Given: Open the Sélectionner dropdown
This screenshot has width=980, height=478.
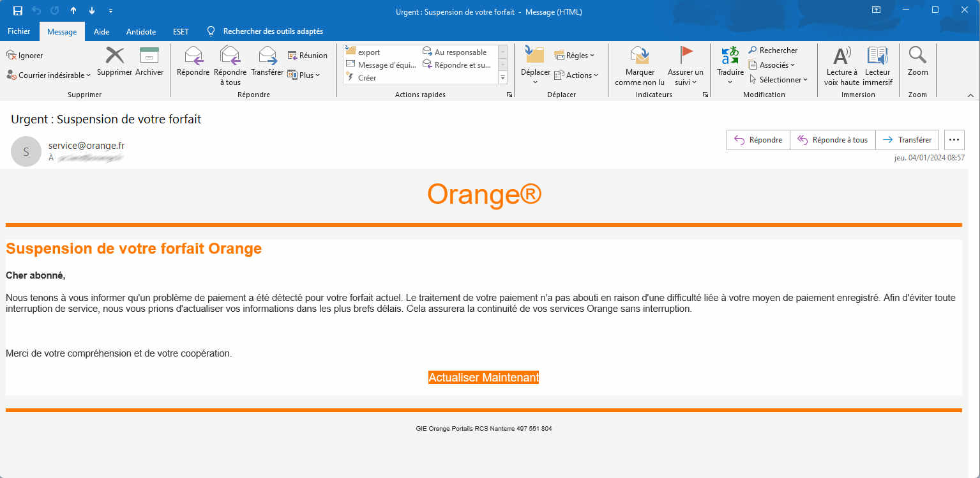Looking at the screenshot, I should pos(778,80).
